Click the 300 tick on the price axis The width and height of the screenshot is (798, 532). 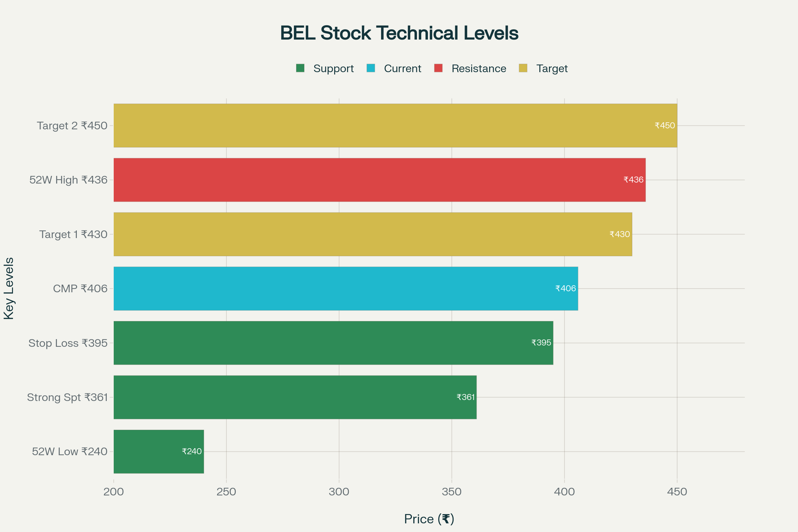pos(339,492)
